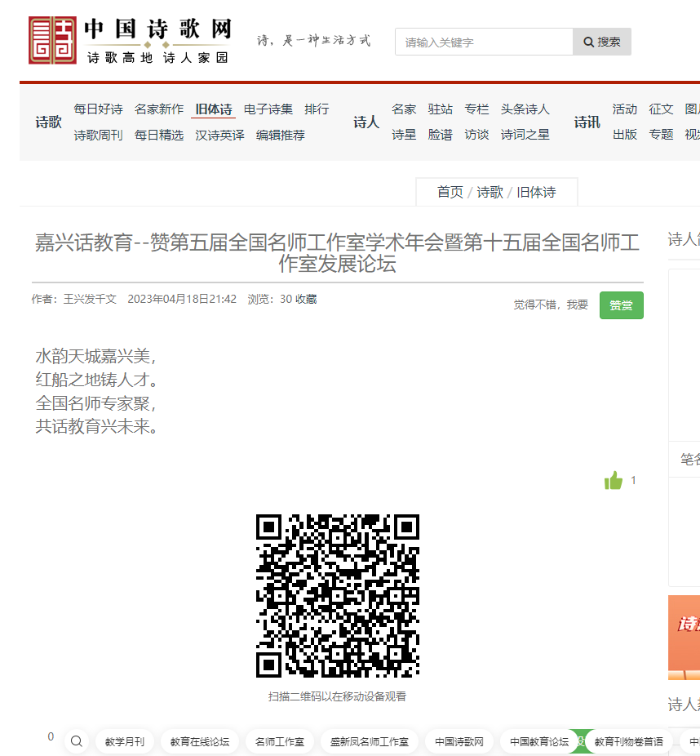Click the orange poetry banner in the sidebar

coord(685,638)
